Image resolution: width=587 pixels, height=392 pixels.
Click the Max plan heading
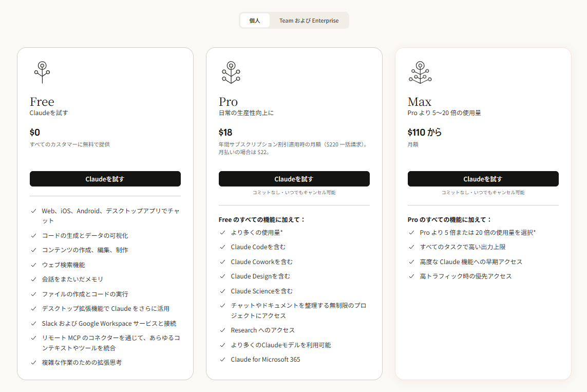click(419, 102)
